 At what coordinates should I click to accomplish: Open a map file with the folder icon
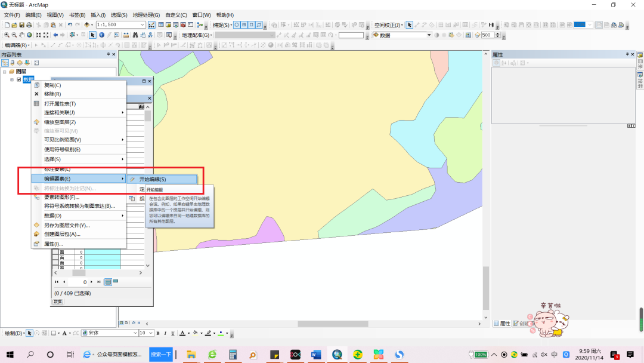click(14, 25)
